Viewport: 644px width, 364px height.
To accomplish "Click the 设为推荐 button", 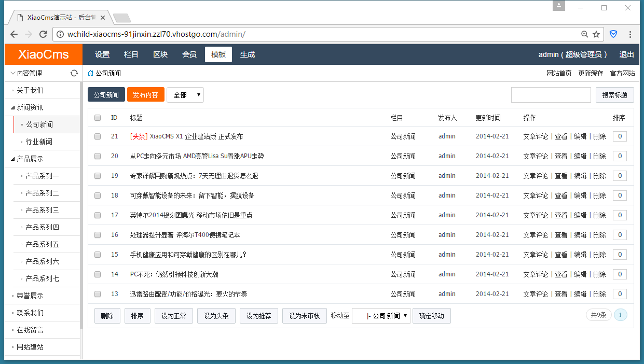I will [x=259, y=316].
